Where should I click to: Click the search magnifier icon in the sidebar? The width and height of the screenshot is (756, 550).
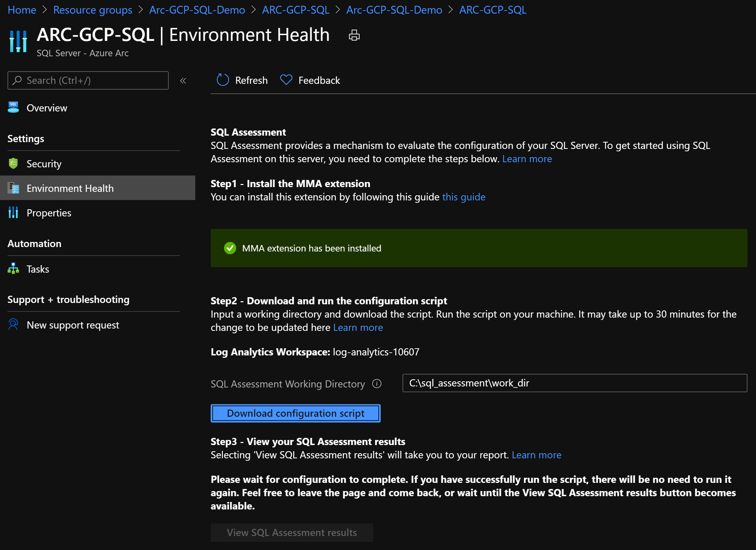tap(17, 80)
